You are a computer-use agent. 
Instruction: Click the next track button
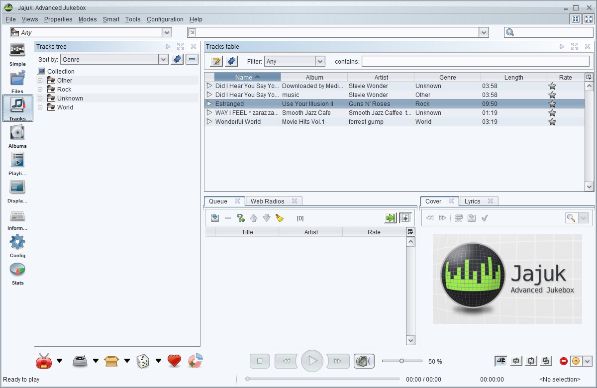tap(338, 361)
